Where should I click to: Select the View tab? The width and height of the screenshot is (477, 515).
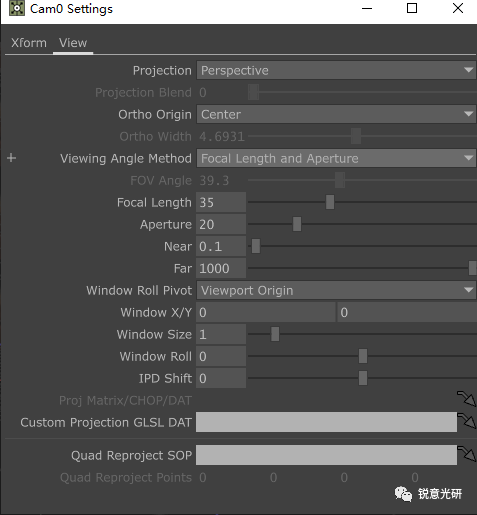click(73, 43)
